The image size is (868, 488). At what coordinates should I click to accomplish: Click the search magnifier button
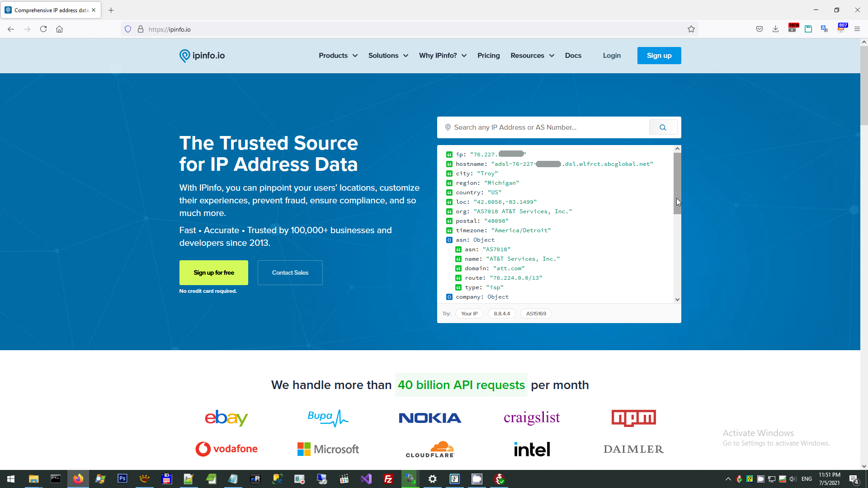coord(663,127)
